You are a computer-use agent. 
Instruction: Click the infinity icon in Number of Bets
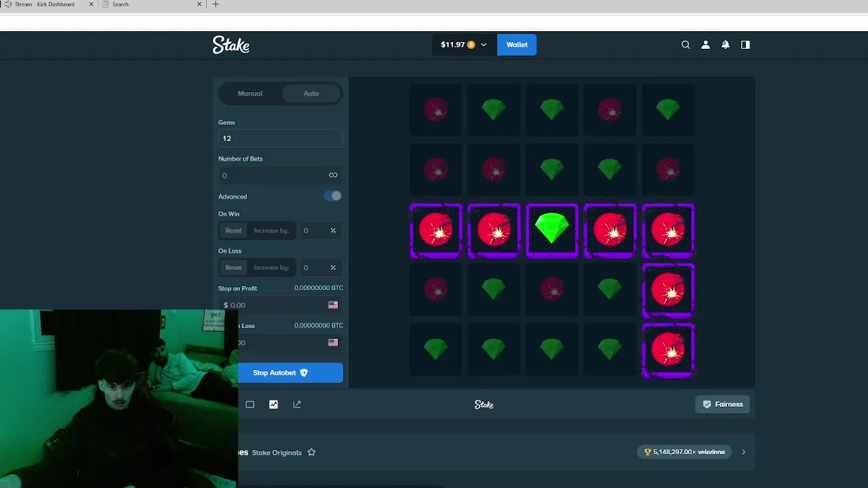[x=333, y=175]
